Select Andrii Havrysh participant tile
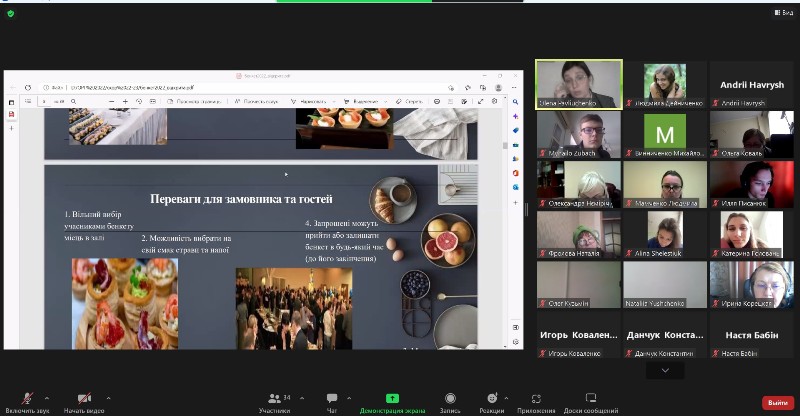This screenshot has width=800, height=416. point(751,84)
